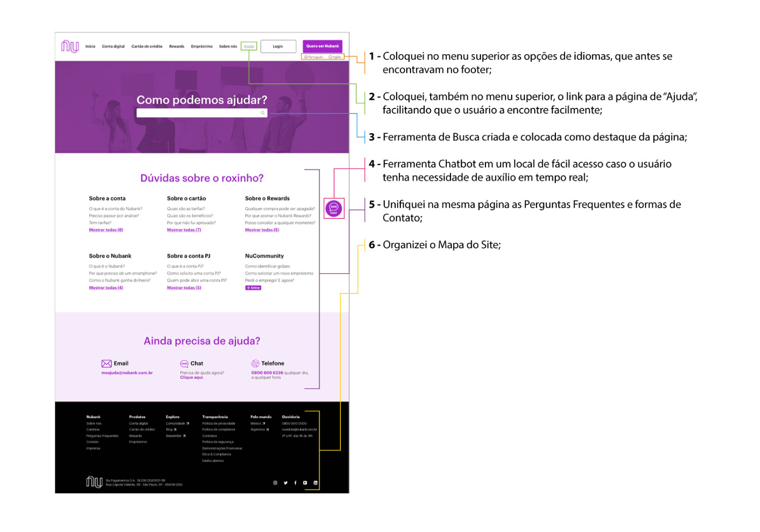Open Ajuda in the top menu
Image resolution: width=760 pixels, height=532 pixels.
249,47
